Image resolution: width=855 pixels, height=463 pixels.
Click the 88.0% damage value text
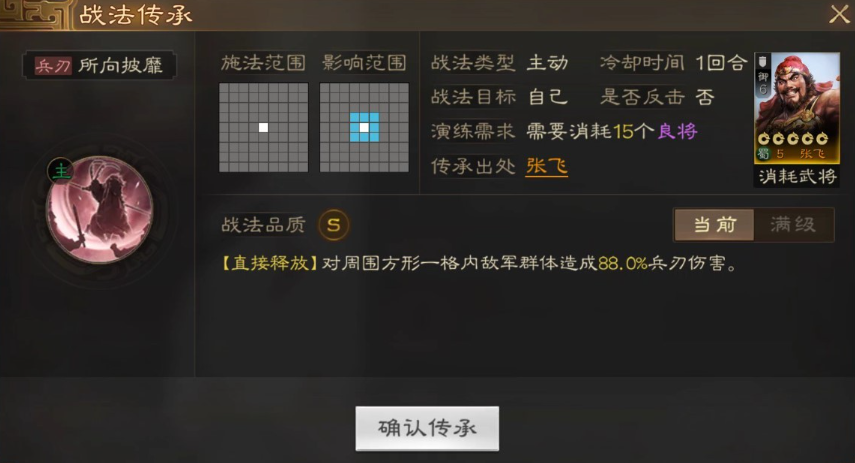[623, 264]
